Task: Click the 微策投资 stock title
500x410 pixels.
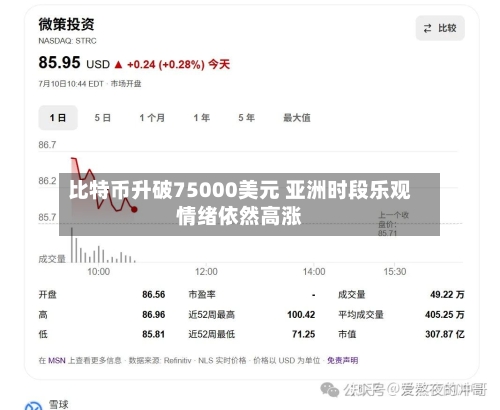Action: pyautogui.click(x=66, y=24)
